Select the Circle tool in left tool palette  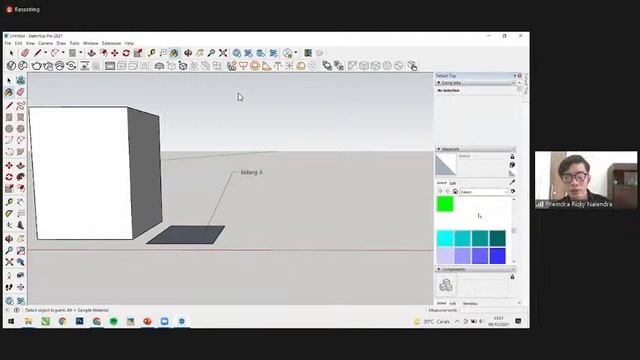click(x=9, y=129)
